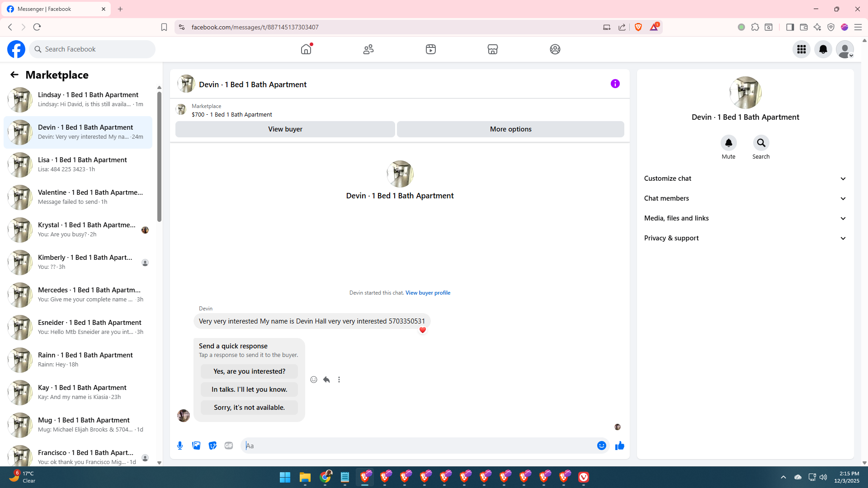Choose a sticker icon in composer

(212, 446)
